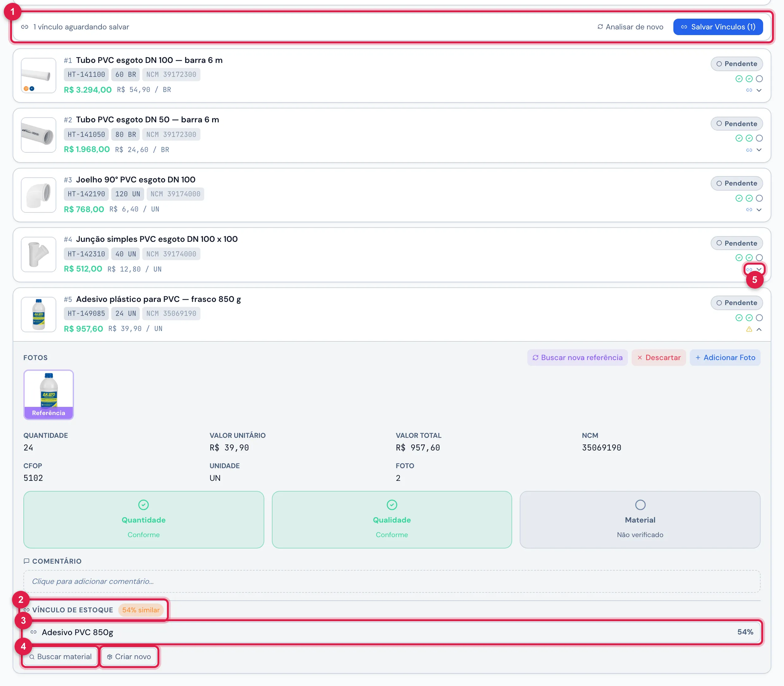Screen dimensions: 784x686
Task: Collapse the Adesivo plástico item details
Action: pos(759,330)
